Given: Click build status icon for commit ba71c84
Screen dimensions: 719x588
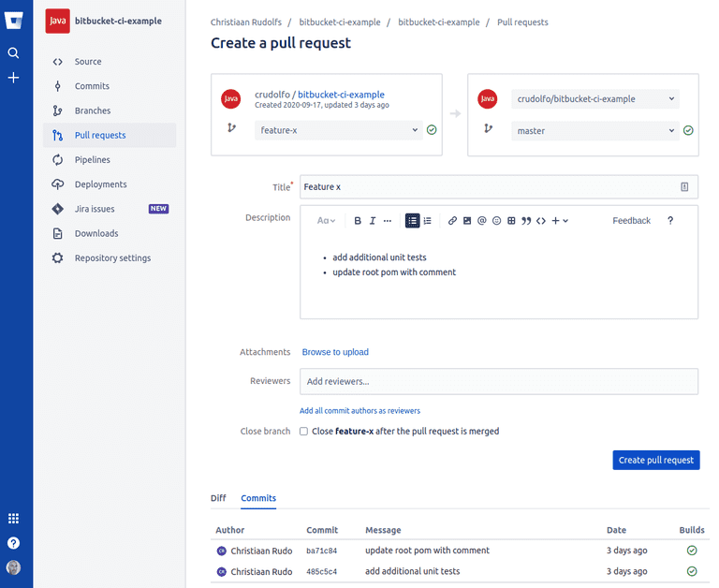Looking at the screenshot, I should pyautogui.click(x=692, y=550).
